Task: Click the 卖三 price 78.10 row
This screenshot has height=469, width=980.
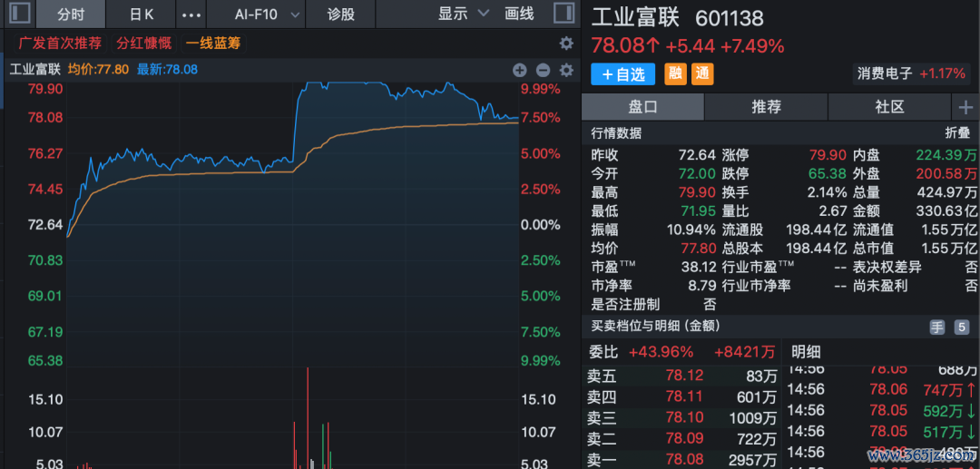Action: 681,417
